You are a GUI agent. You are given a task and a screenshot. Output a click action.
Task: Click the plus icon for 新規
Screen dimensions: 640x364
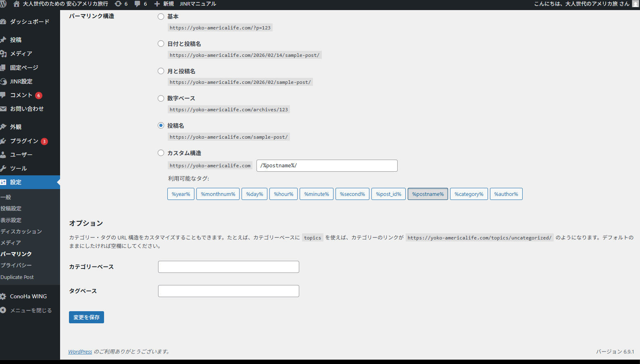click(157, 4)
